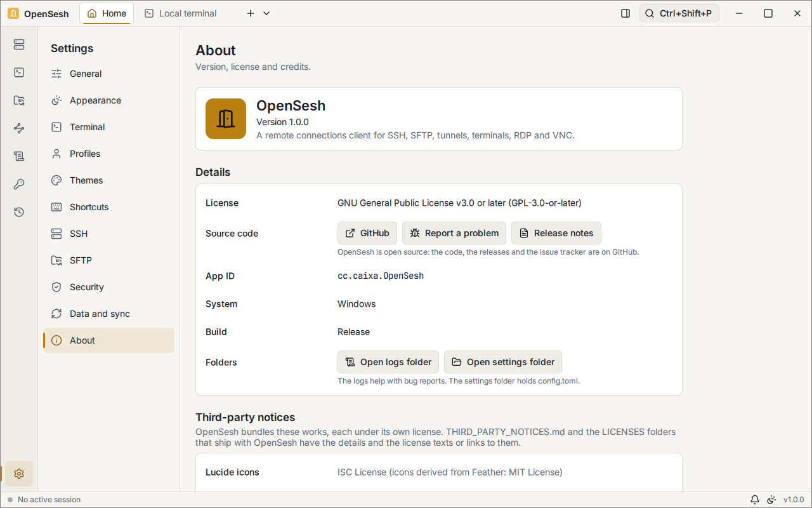812x508 pixels.
Task: Switch to the Home tab
Action: 107,13
